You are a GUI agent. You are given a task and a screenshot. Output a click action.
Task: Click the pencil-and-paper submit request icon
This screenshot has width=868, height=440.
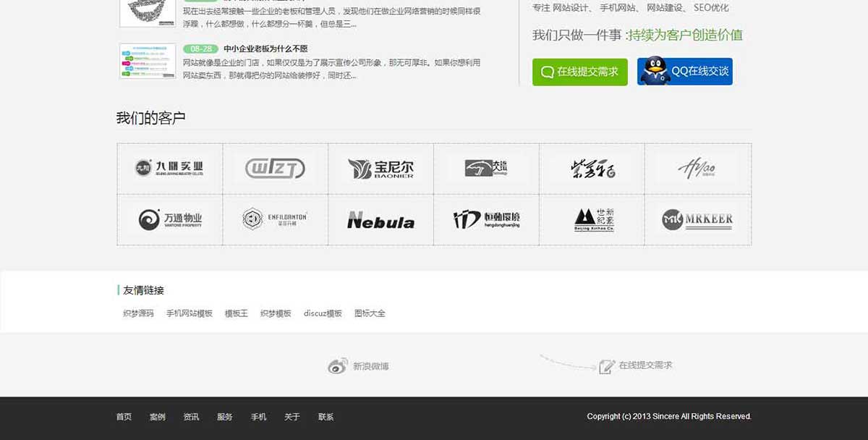point(607,366)
